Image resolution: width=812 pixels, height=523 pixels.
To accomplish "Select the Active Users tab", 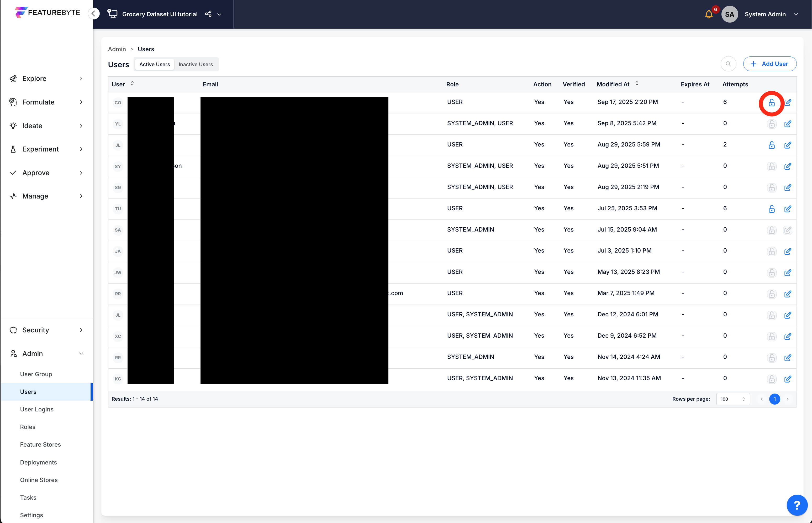I will click(155, 65).
